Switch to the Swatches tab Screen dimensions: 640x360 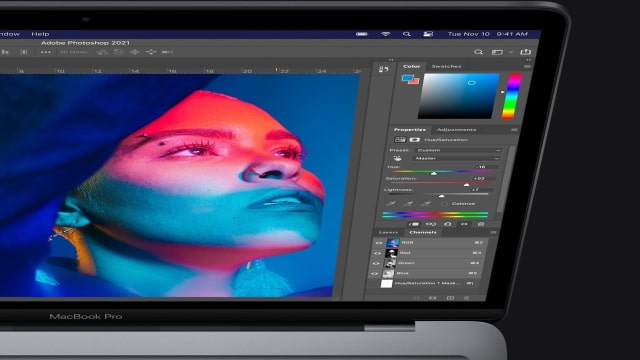(x=446, y=66)
